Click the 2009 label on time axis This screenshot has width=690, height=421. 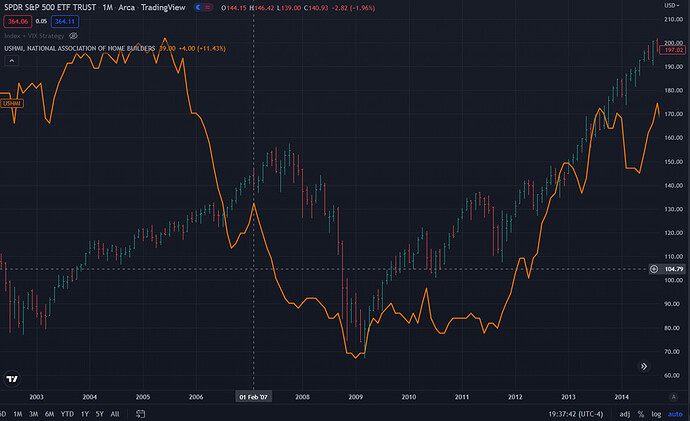[x=356, y=397]
